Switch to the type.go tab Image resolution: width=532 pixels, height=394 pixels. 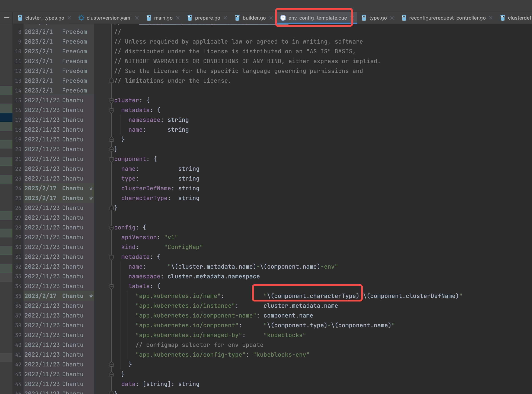(378, 18)
